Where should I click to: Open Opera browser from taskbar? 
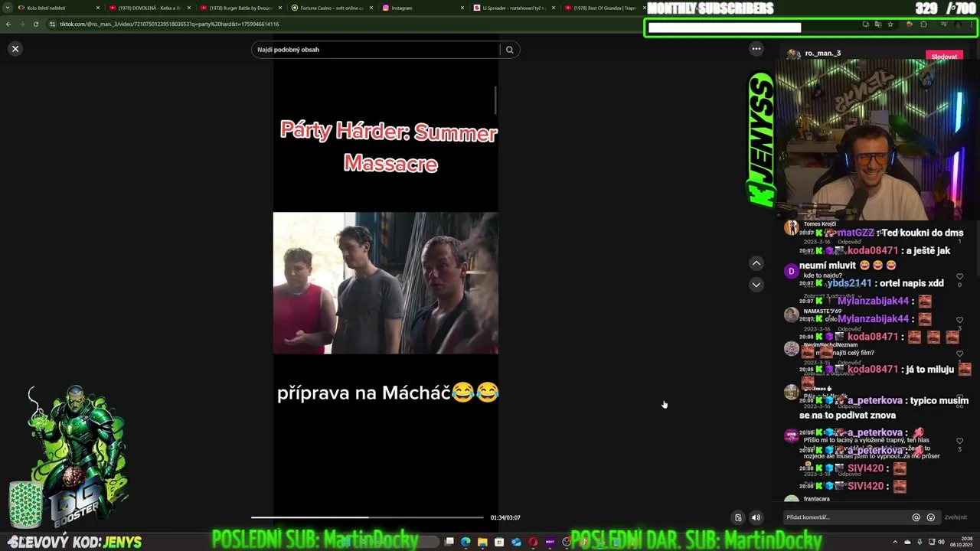(533, 542)
